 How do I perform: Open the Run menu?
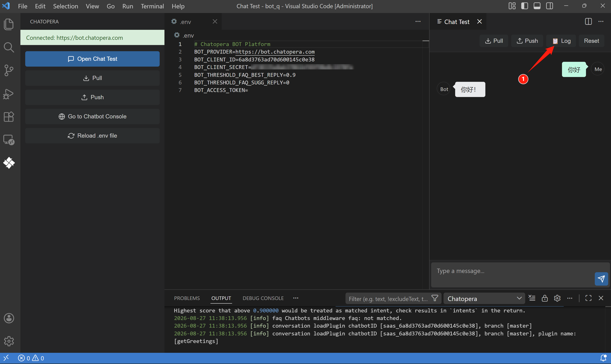coord(128,6)
